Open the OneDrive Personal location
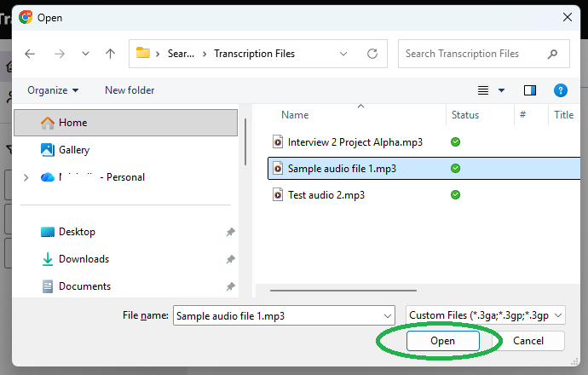588x375 pixels. tap(92, 177)
